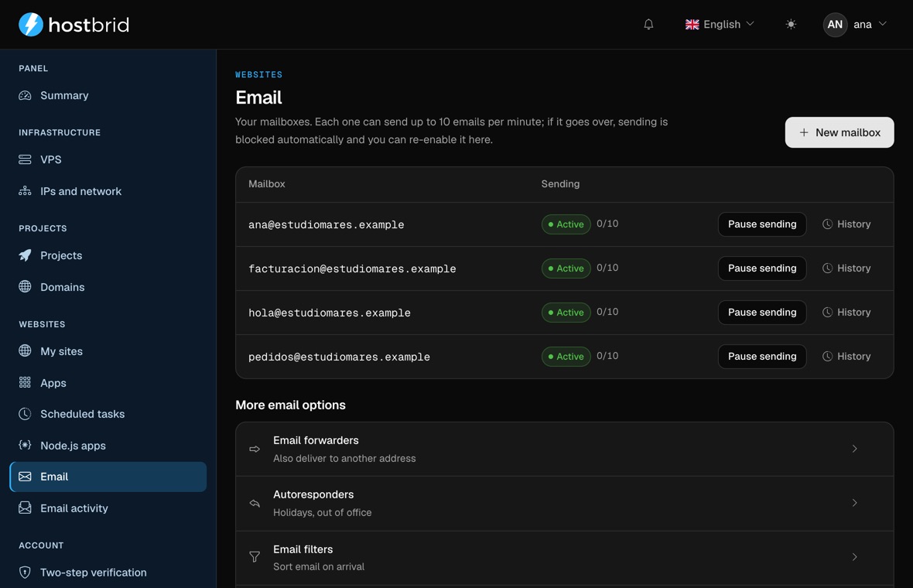The width and height of the screenshot is (913, 588).
Task: Click the Node.js apps braces icon
Action: (25, 446)
